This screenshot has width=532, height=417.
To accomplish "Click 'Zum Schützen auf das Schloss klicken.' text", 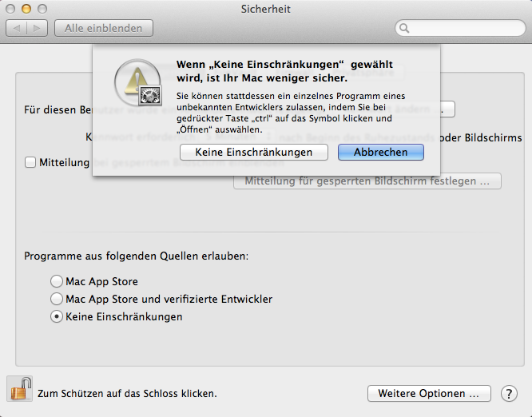I will coord(127,394).
